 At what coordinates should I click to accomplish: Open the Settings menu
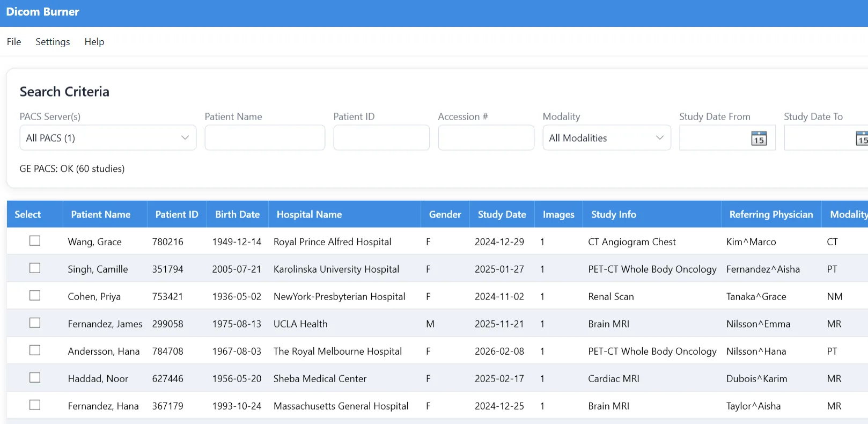53,42
